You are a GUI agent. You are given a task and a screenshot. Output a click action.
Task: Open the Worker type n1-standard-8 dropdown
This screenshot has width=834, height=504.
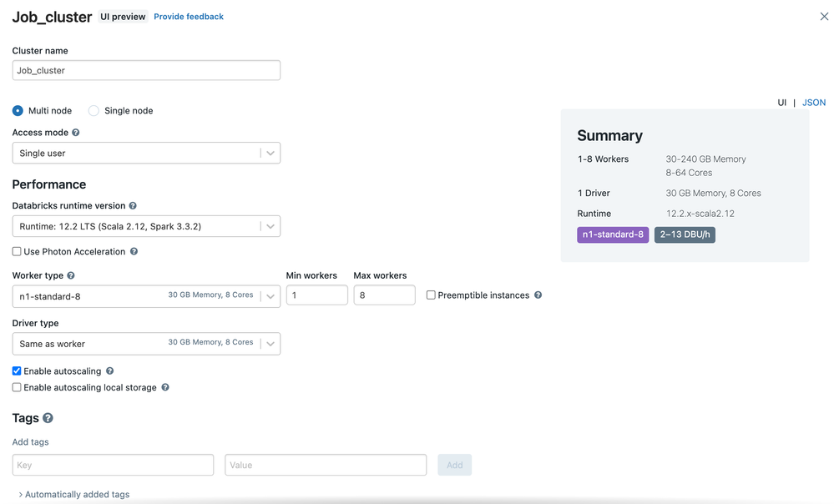click(x=146, y=296)
